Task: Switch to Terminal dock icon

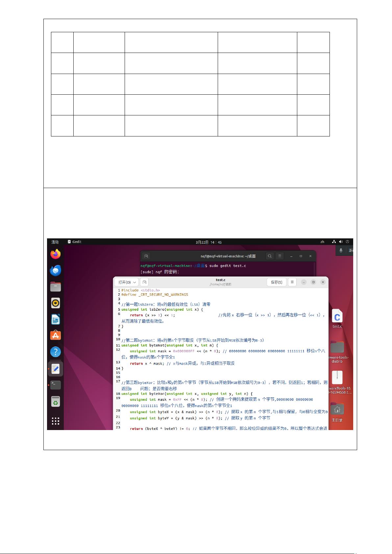Action: (56, 385)
